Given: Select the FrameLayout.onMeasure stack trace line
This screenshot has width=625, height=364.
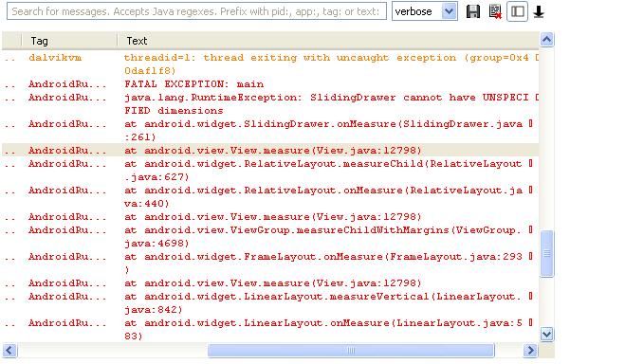Looking at the screenshot, I should 270,263.
